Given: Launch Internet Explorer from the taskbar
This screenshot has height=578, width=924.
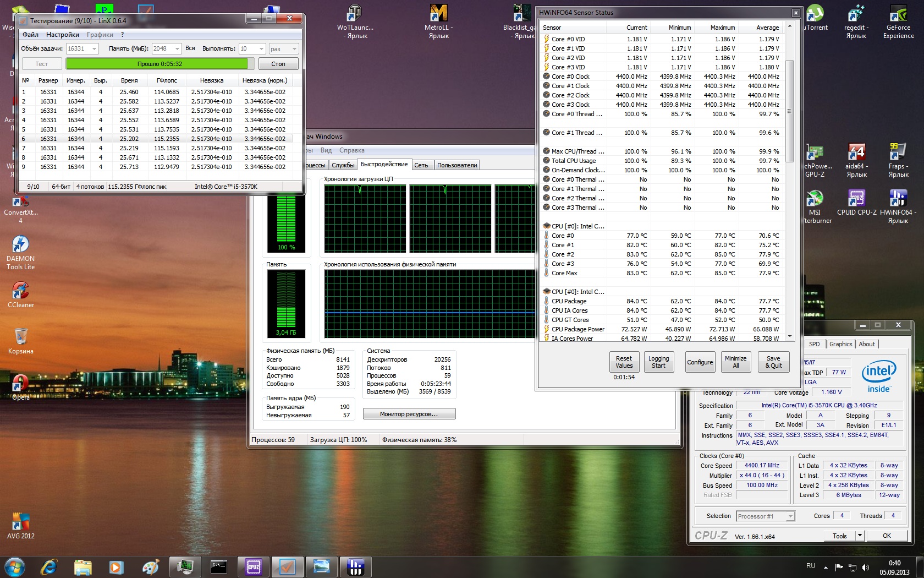Looking at the screenshot, I should pos(49,567).
